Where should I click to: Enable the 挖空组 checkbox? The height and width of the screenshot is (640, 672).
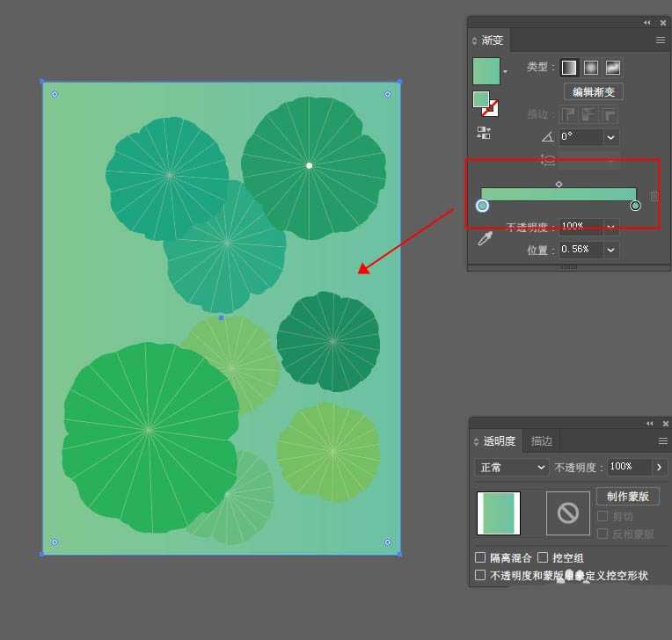pyautogui.click(x=543, y=558)
